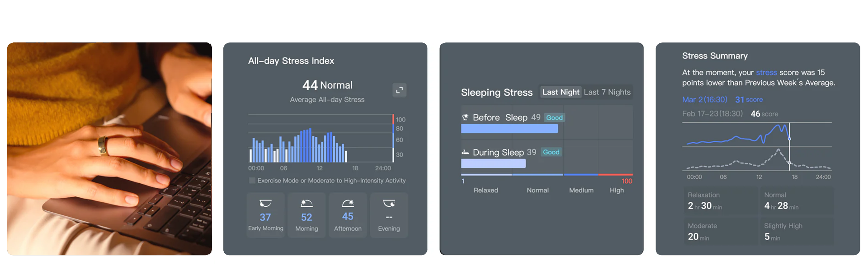Expand the All-day Stress Index chart
The height and width of the screenshot is (265, 868).
pyautogui.click(x=399, y=90)
